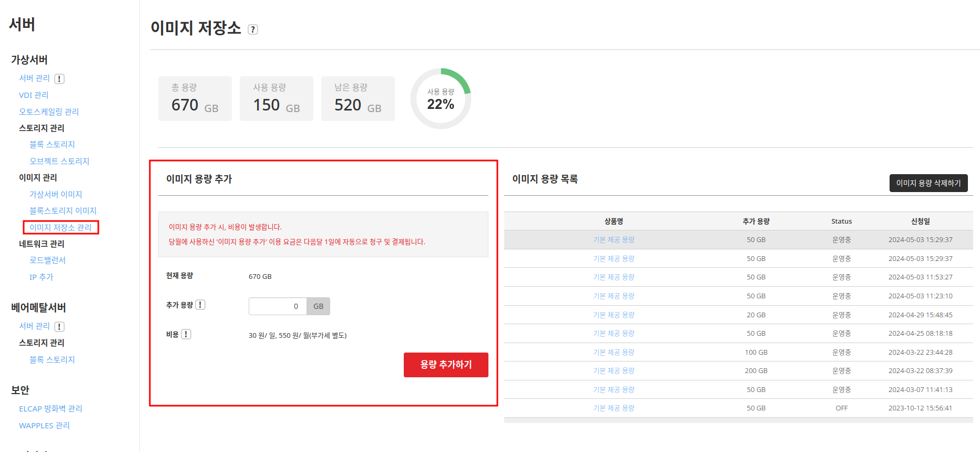Image resolution: width=980 pixels, height=452 pixels.
Task: Click the info icon next to 가상서버 서버 관리
Action: (59, 79)
